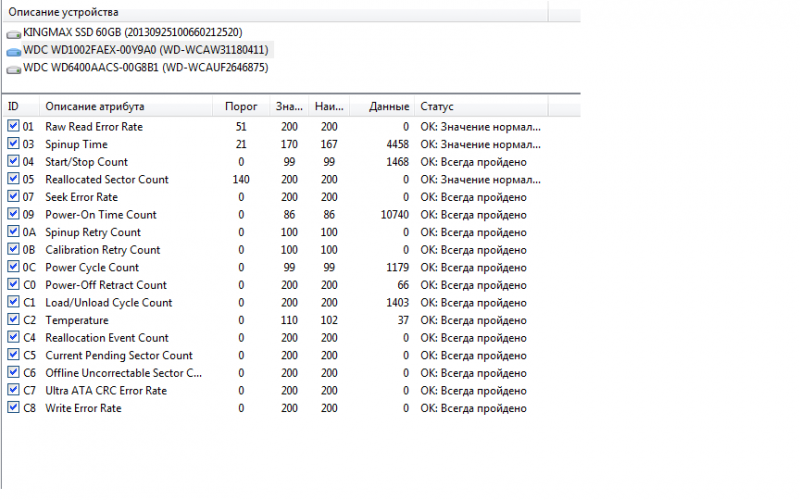The height and width of the screenshot is (500, 800).
Task: Select the Current Pending Sector Count row
Action: (x=119, y=355)
